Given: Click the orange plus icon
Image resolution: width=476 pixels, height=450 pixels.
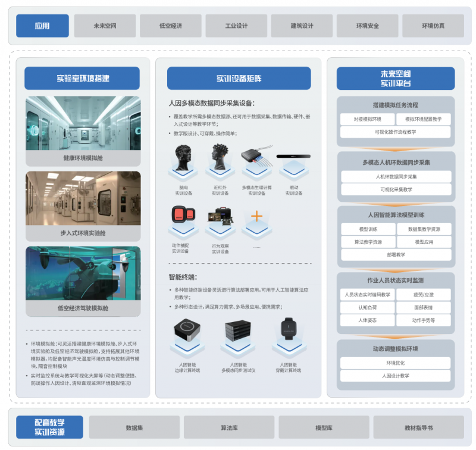Looking at the screenshot, I should 256,215.
